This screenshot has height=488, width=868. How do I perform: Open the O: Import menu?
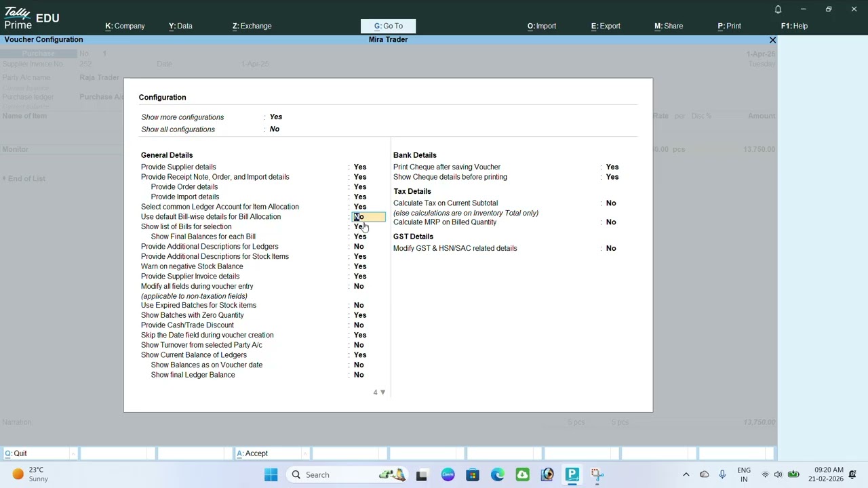pyautogui.click(x=542, y=26)
